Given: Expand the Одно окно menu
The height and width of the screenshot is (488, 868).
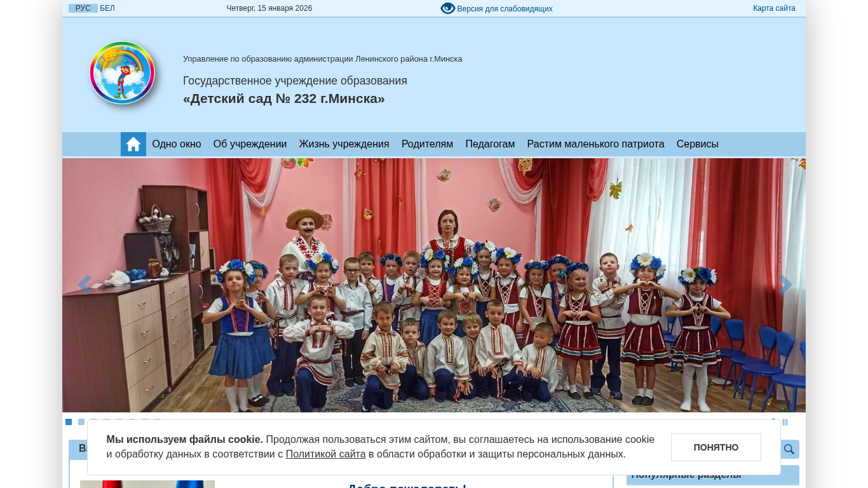Looking at the screenshot, I should pyautogui.click(x=177, y=144).
